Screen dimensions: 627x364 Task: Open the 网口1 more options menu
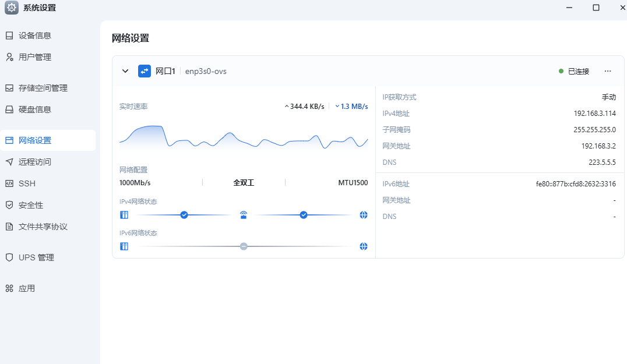(x=608, y=71)
